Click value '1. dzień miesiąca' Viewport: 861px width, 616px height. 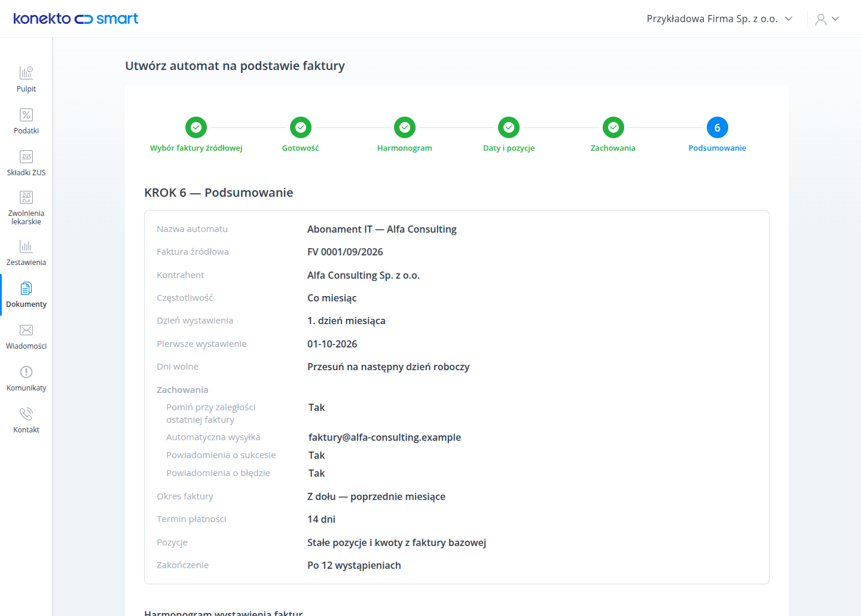(x=346, y=321)
